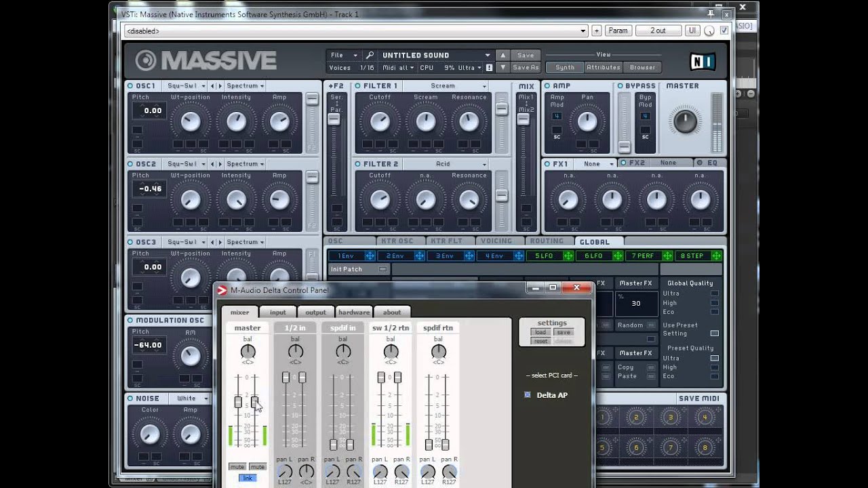
Task: Open the Browser view
Action: (x=642, y=67)
